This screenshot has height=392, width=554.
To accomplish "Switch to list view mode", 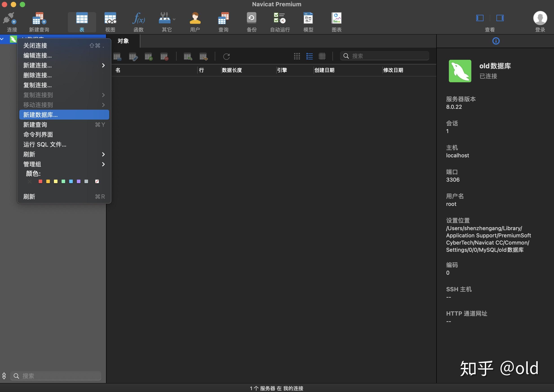I will 309,56.
